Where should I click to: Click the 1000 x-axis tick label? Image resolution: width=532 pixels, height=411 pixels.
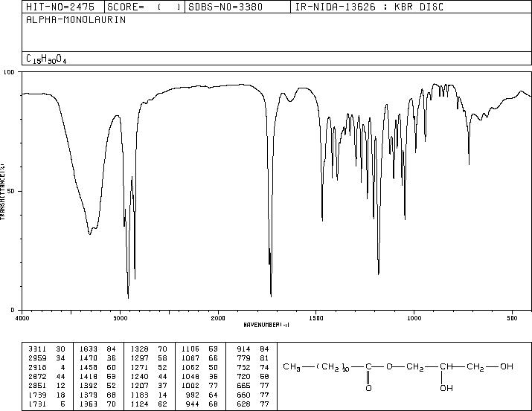(414, 318)
